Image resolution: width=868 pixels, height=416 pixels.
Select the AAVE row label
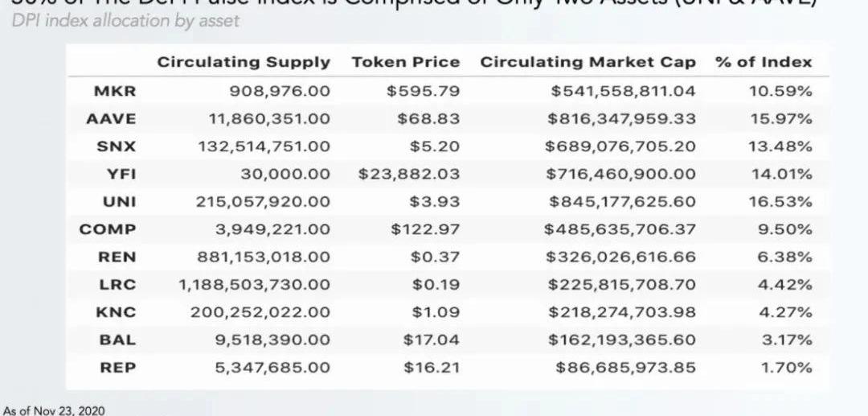tap(111, 118)
